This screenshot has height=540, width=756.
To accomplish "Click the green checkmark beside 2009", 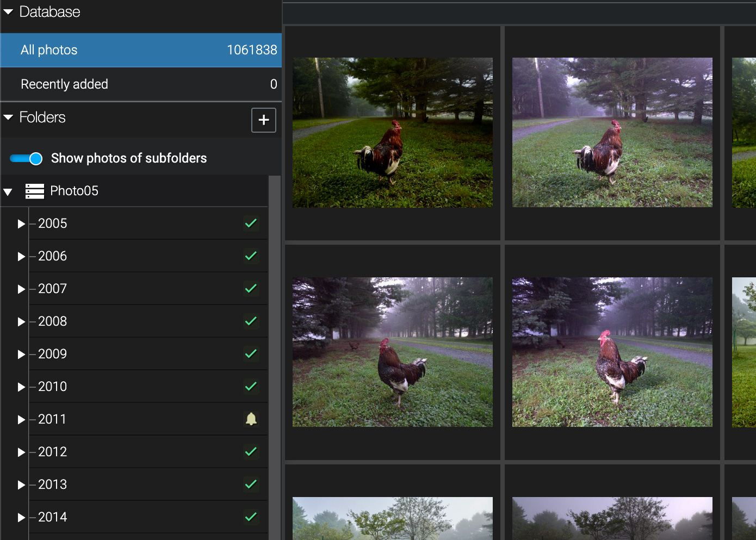I will (x=251, y=353).
